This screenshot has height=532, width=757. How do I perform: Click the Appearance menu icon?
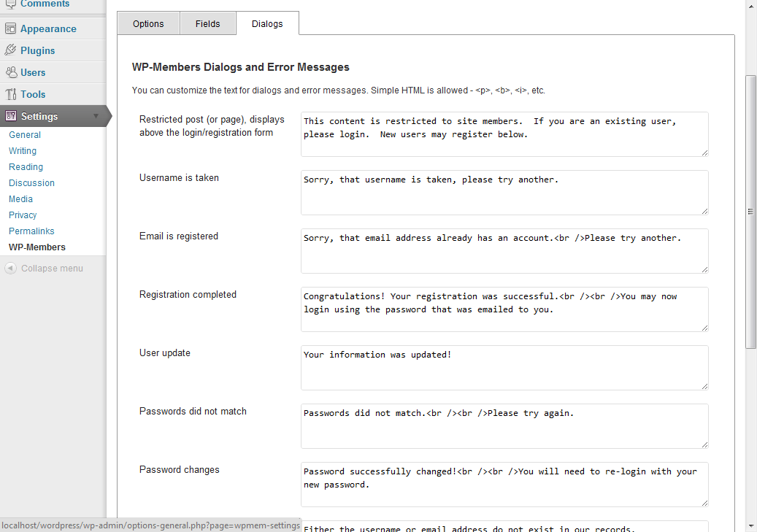click(x=10, y=28)
